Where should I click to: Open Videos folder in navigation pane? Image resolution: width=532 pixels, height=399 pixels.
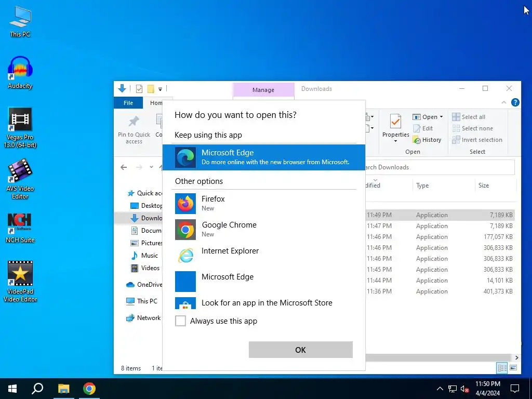[145, 268]
